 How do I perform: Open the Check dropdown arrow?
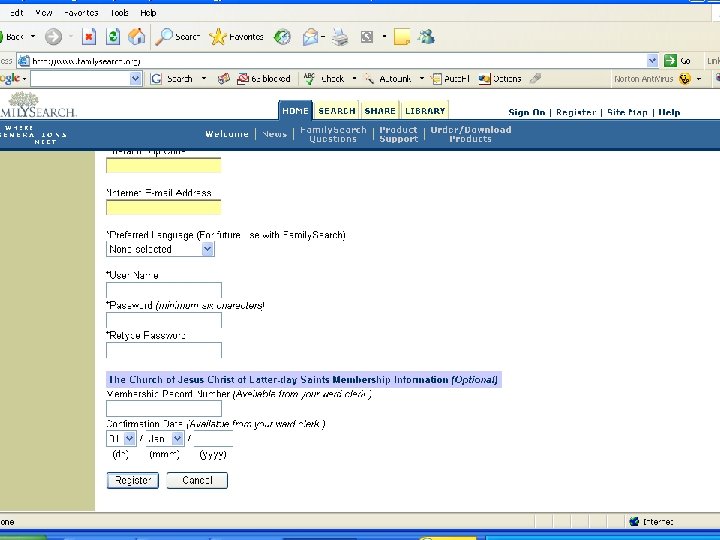tap(354, 79)
